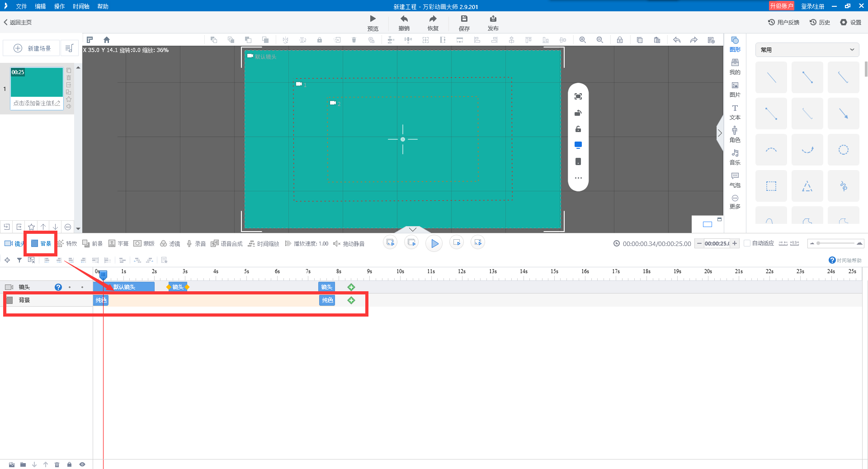
Task: Select the 特效 timeline tab
Action: pyautogui.click(x=67, y=244)
